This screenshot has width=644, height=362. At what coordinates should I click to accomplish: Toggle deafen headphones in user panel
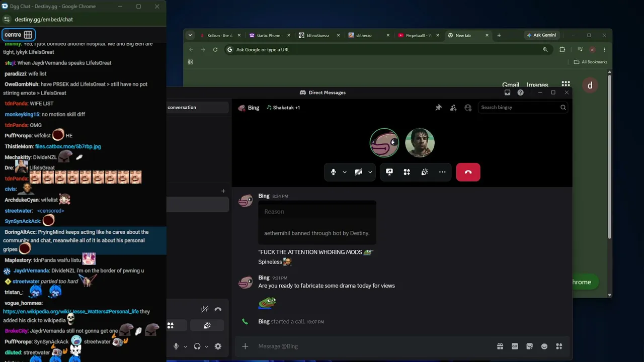(197, 346)
